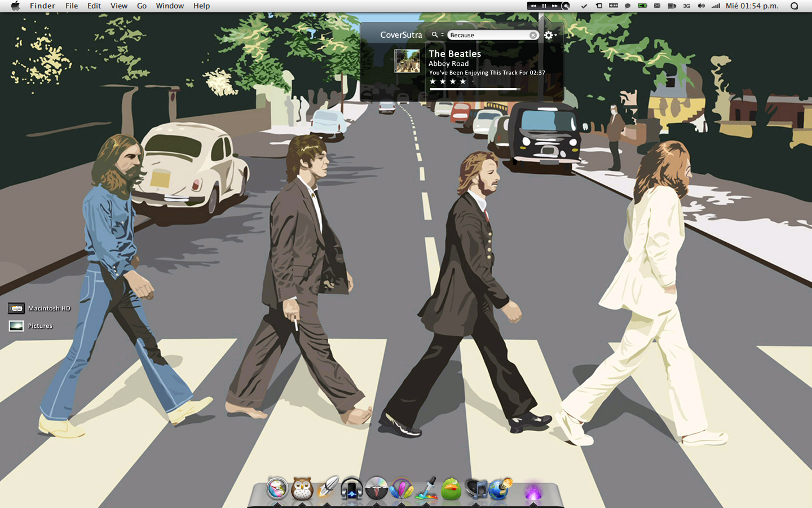Open the Apple menu
Screen dimensions: 812x508
[x=15, y=6]
